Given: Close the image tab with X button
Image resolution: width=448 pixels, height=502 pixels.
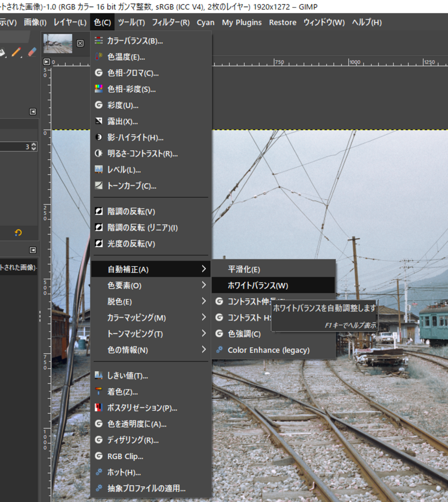Looking at the screenshot, I should click(80, 43).
